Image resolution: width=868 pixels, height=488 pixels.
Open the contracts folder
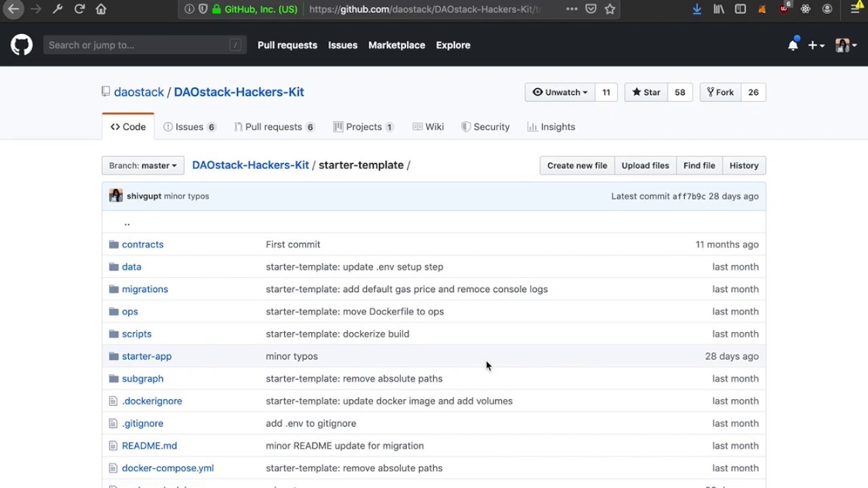[142, 244]
